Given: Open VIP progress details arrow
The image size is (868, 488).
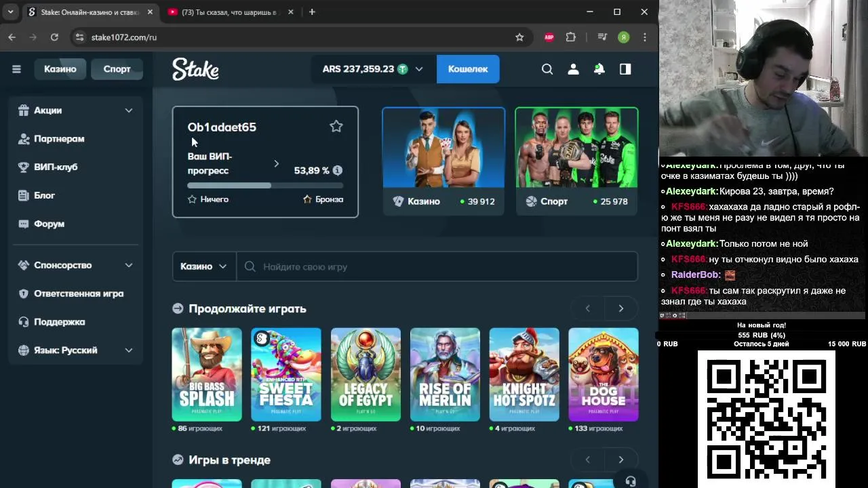Looking at the screenshot, I should [276, 163].
